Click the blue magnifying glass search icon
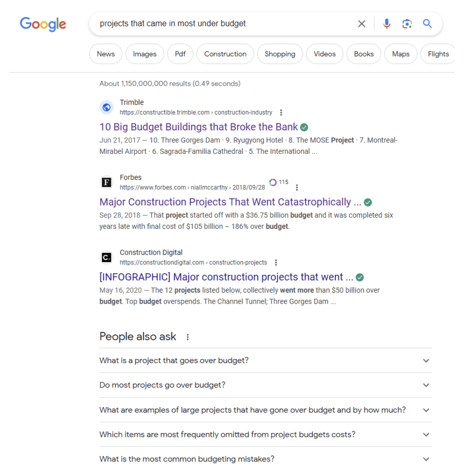Screen dimensions: 468x476 point(428,24)
